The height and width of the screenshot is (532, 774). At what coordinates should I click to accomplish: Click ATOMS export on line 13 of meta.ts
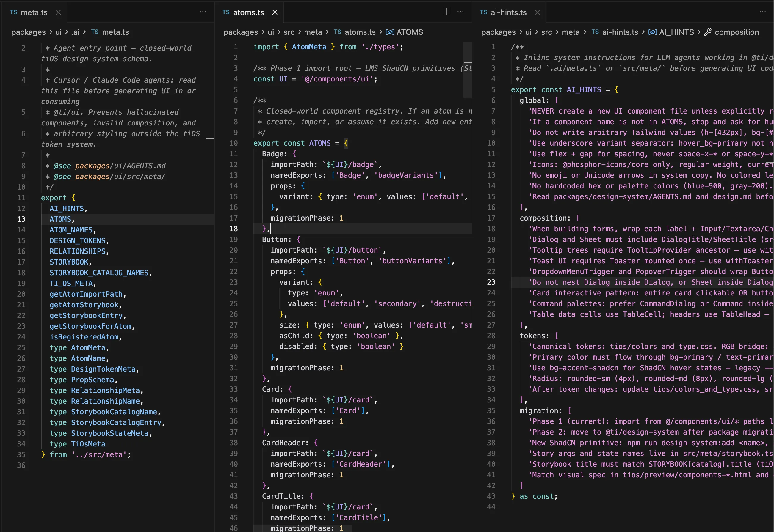pyautogui.click(x=60, y=219)
